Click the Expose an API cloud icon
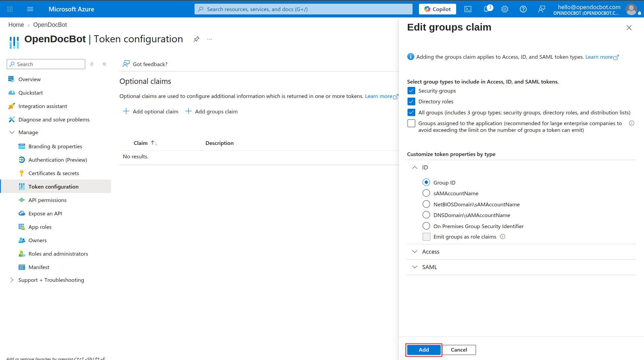644x360 pixels. 22,213
